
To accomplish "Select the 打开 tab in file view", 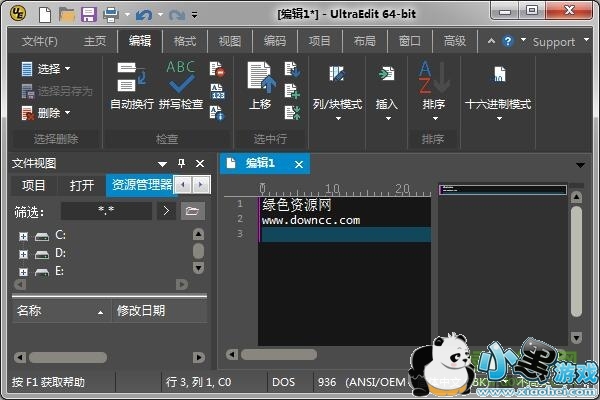I will pos(82,186).
